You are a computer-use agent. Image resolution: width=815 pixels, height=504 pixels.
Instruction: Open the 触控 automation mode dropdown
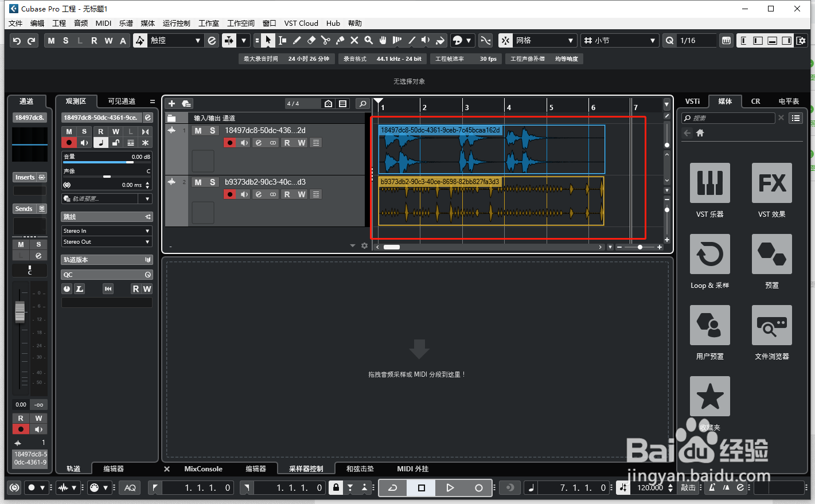tap(175, 40)
